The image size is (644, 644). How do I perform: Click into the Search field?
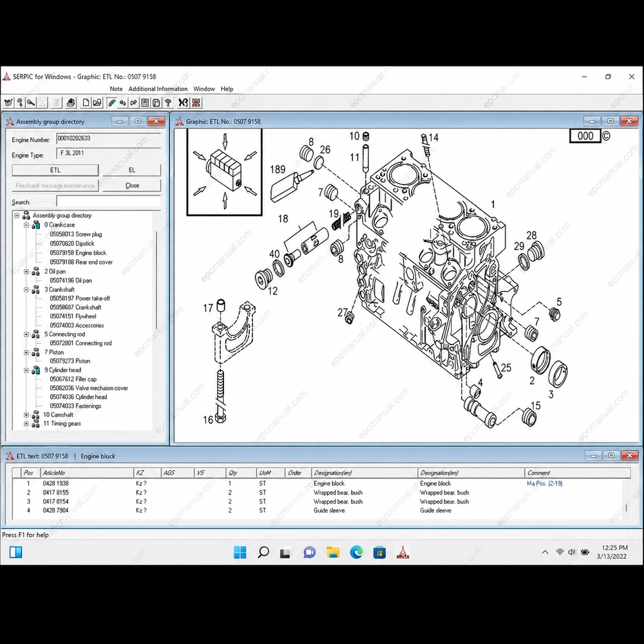[x=108, y=201]
